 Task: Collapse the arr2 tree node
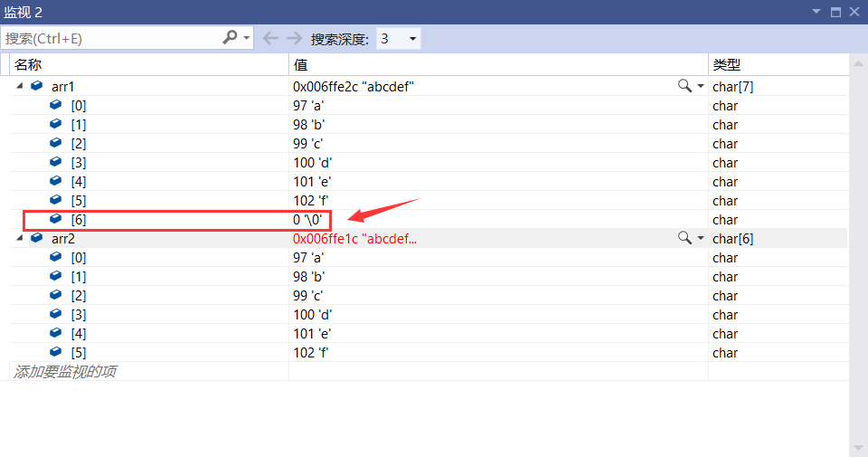click(x=20, y=238)
